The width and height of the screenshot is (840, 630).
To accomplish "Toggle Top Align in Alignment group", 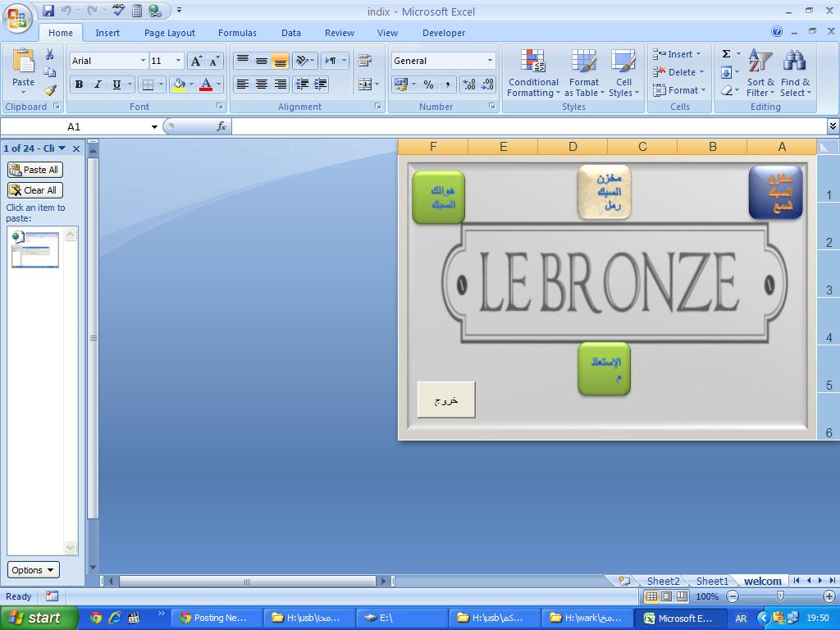I will tap(243, 60).
